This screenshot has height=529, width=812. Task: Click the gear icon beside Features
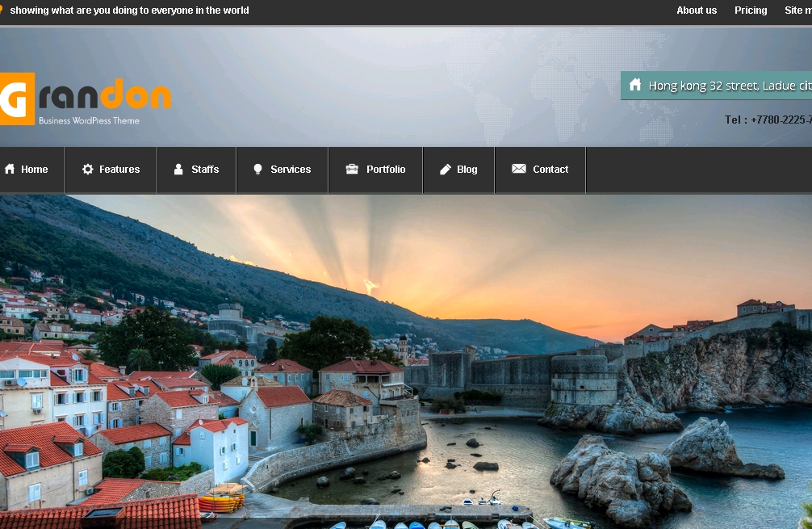coord(88,169)
